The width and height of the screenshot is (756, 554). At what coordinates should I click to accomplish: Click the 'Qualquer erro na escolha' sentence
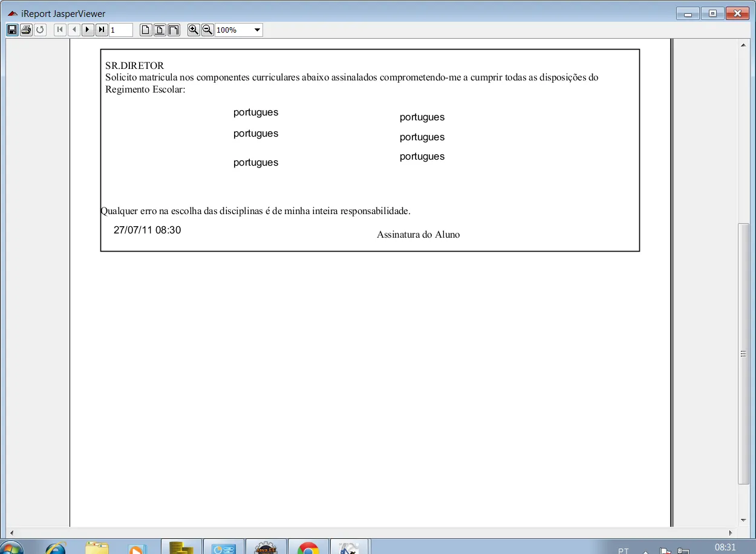[x=255, y=211]
